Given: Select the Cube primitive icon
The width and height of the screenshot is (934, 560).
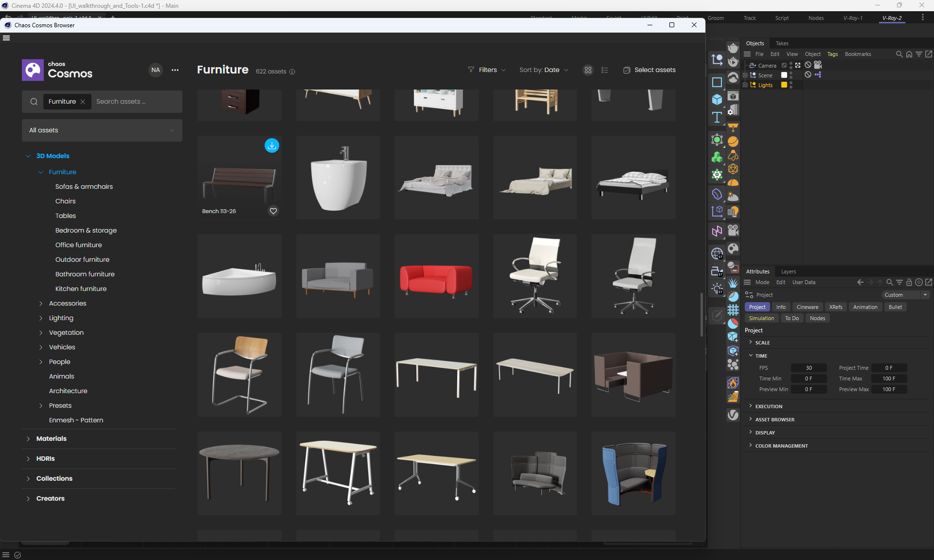Looking at the screenshot, I should click(x=717, y=100).
